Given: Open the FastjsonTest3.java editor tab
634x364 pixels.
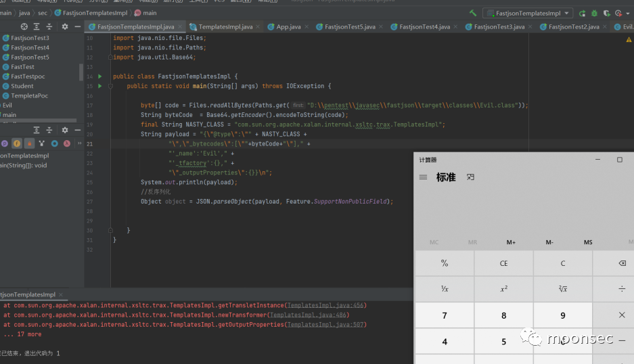Looking at the screenshot, I should 499,26.
